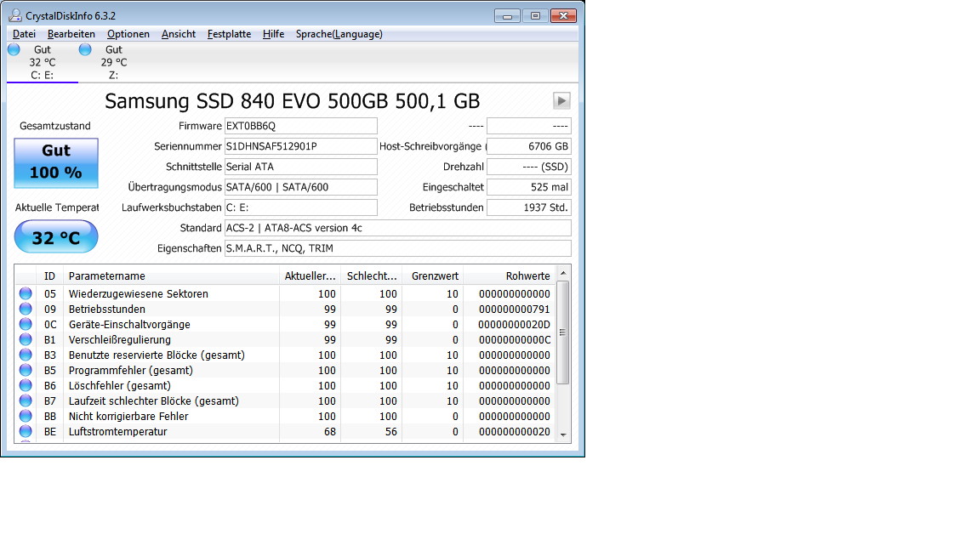980x551 pixels.
Task: Click the scroll down arrow of SMART list
Action: point(563,435)
